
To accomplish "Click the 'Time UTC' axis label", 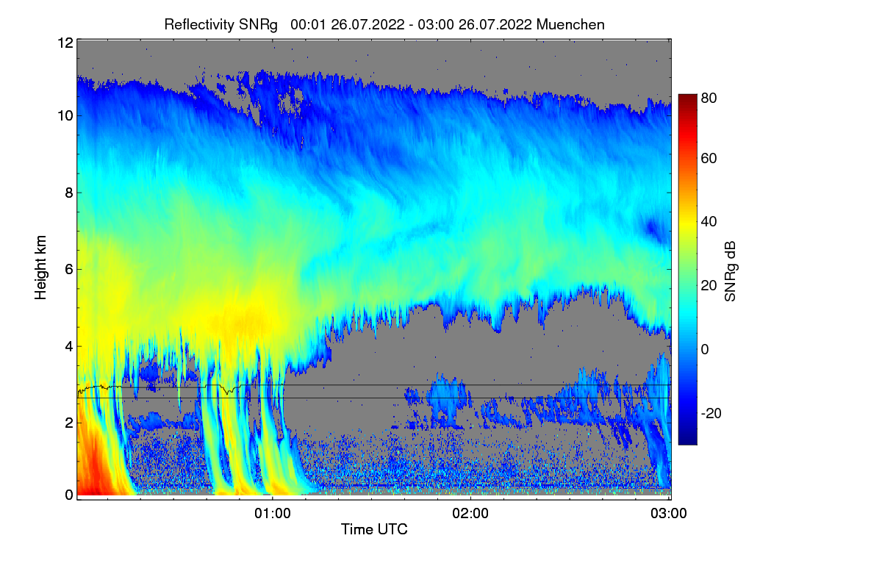I will click(374, 529).
